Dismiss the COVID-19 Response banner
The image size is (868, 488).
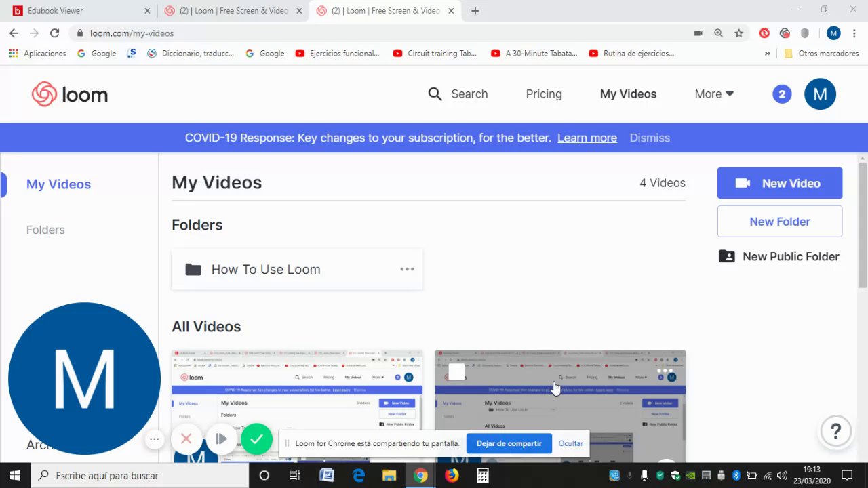coord(650,138)
